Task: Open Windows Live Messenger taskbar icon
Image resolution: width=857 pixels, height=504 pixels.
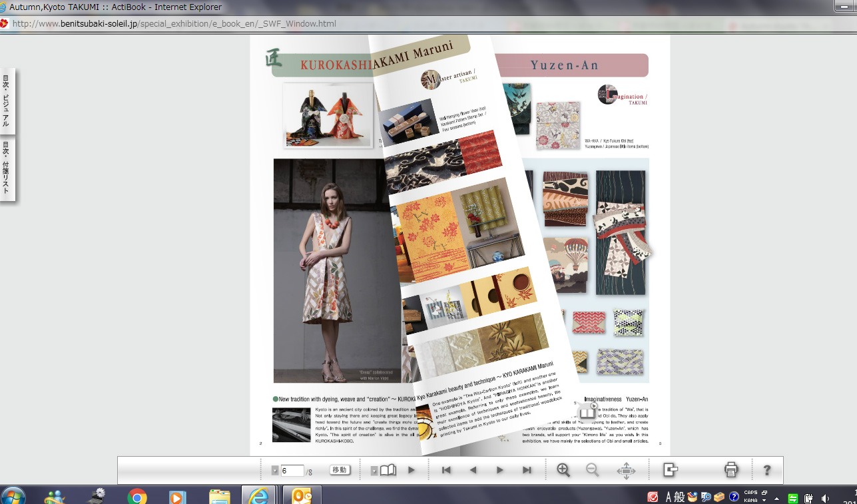Action: 55,497
